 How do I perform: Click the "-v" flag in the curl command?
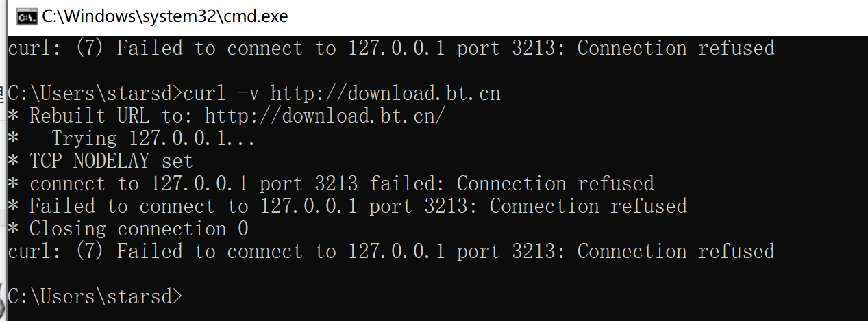pos(245,93)
